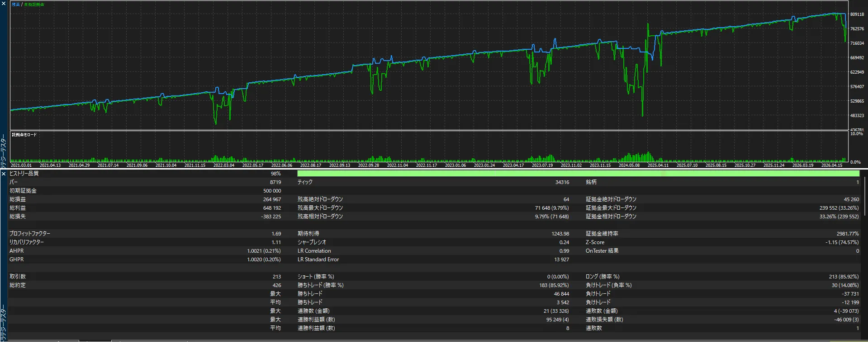Select the 連勝数 (金額) value 21 (33 326)
Screen dimensions: 868x344
point(556,311)
